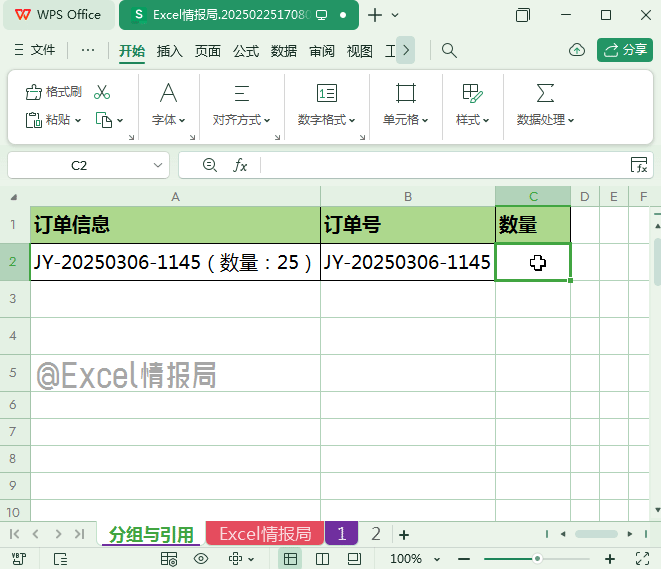Click the new tab plus button
This screenshot has height=569, width=661.
(375, 15)
